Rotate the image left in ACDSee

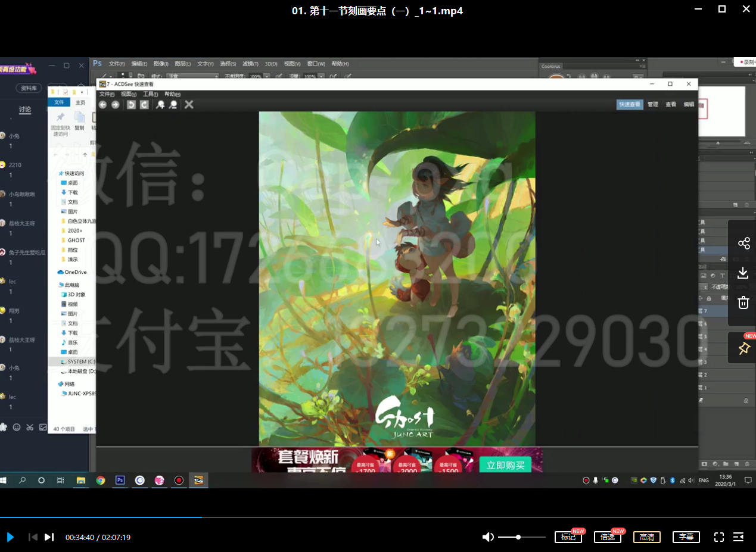tap(132, 105)
